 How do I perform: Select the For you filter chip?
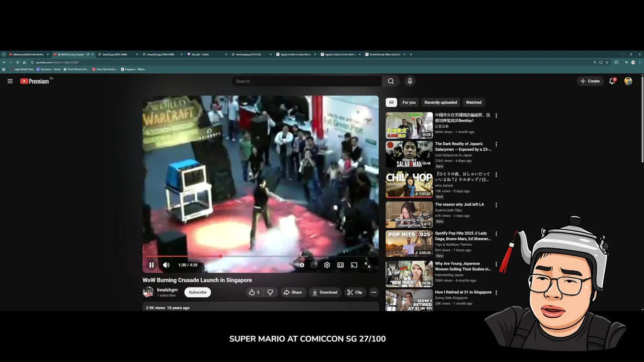pyautogui.click(x=409, y=103)
